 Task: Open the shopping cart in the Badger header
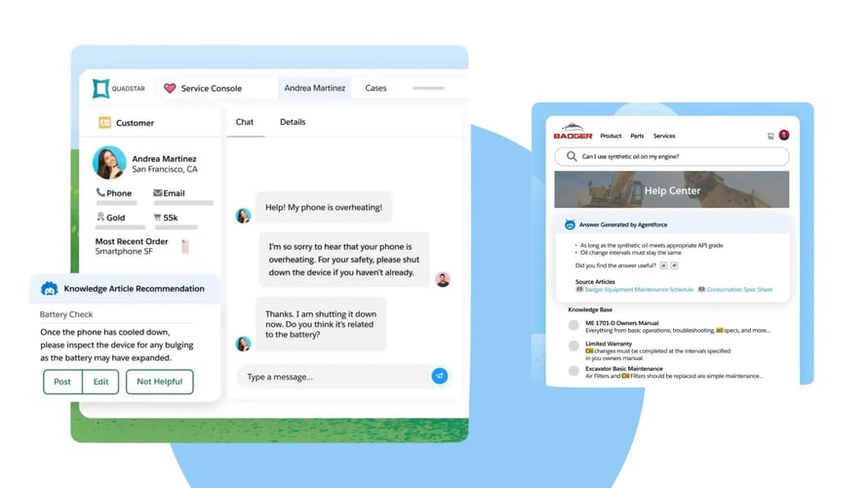click(769, 136)
